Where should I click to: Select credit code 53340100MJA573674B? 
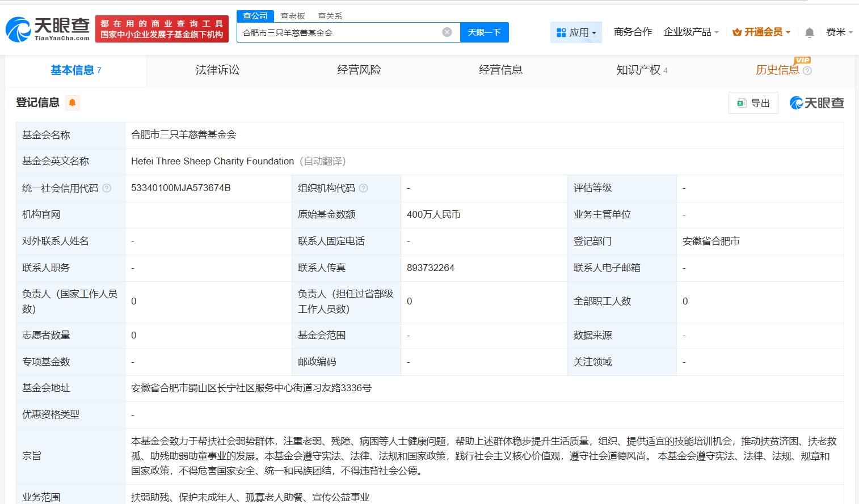180,188
